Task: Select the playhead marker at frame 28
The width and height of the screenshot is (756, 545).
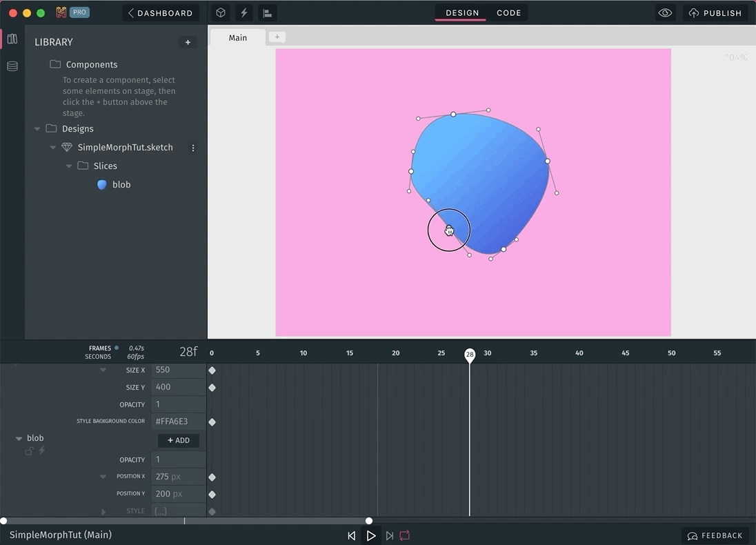Action: point(470,355)
